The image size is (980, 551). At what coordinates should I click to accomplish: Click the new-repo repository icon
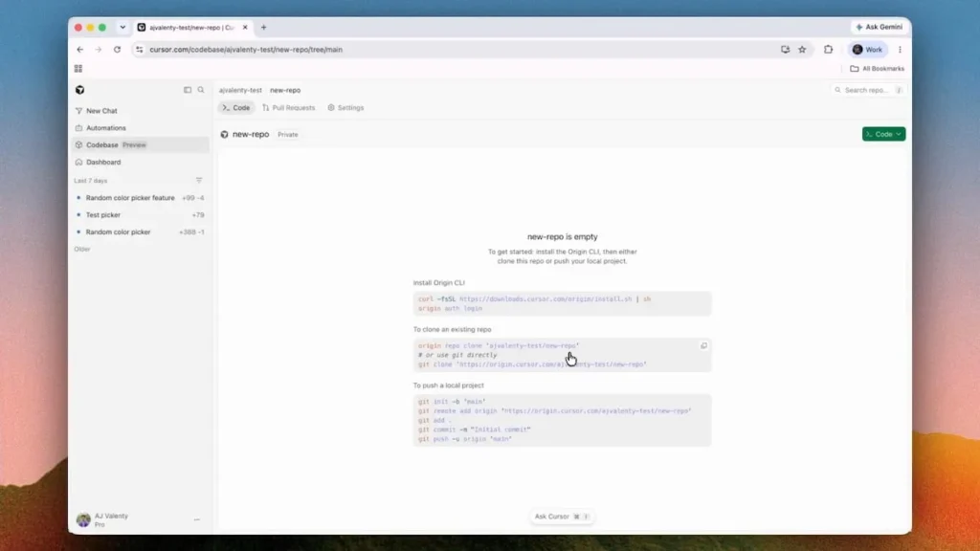(x=224, y=134)
